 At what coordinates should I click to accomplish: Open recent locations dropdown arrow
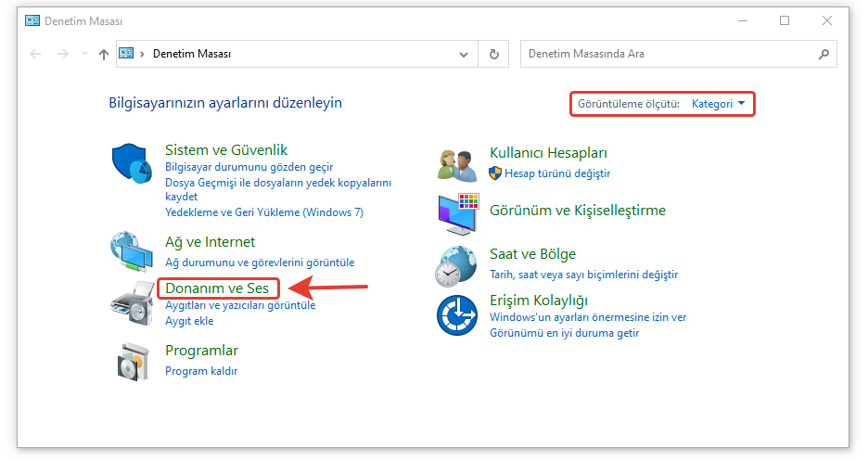(x=85, y=54)
